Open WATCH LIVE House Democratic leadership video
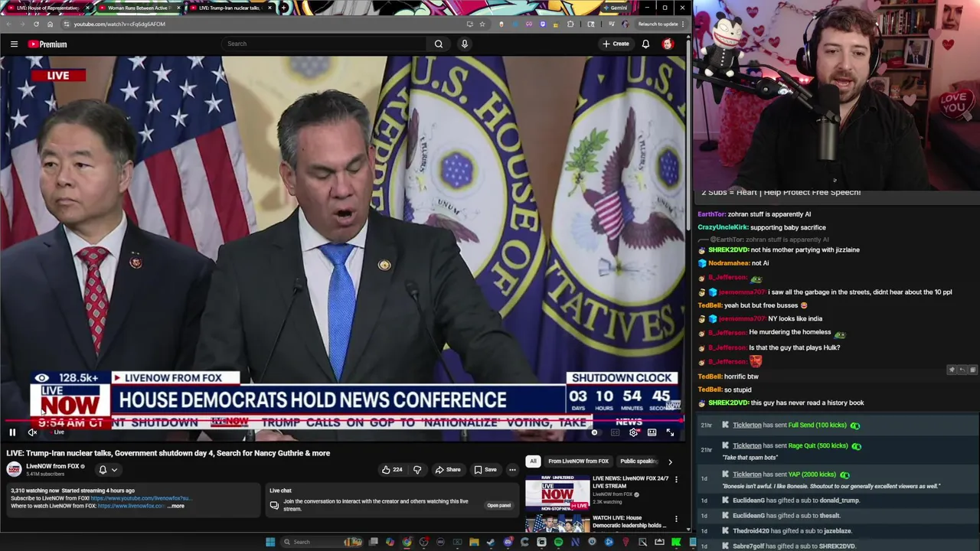 pos(629,522)
